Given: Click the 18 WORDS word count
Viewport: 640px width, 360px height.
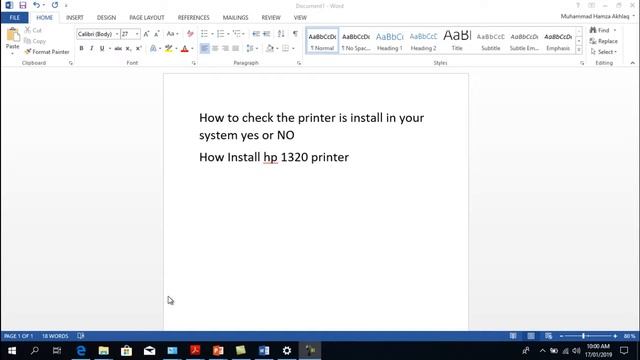Looking at the screenshot, I should 55,336.
